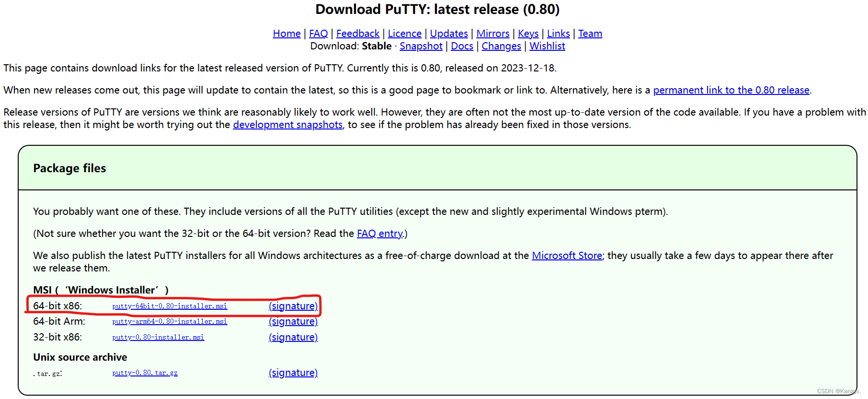
Task: Open signature for 32-bit x86 installer
Action: 293,337
